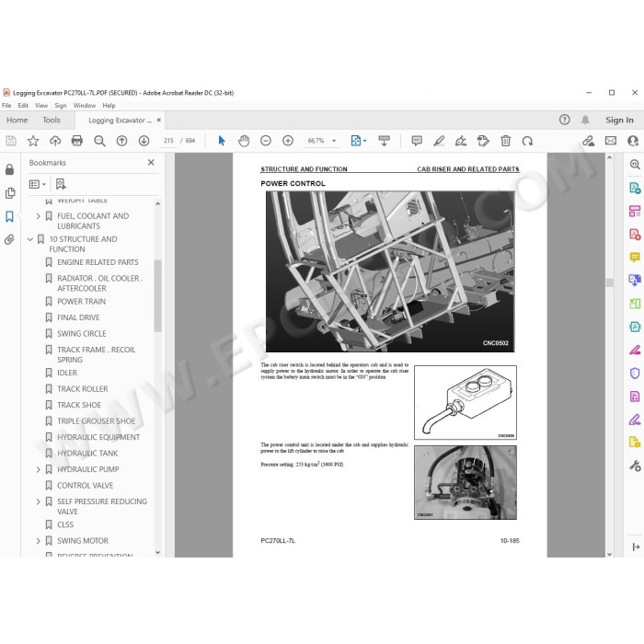
Task: Add new bookmark icon
Action: [61, 184]
